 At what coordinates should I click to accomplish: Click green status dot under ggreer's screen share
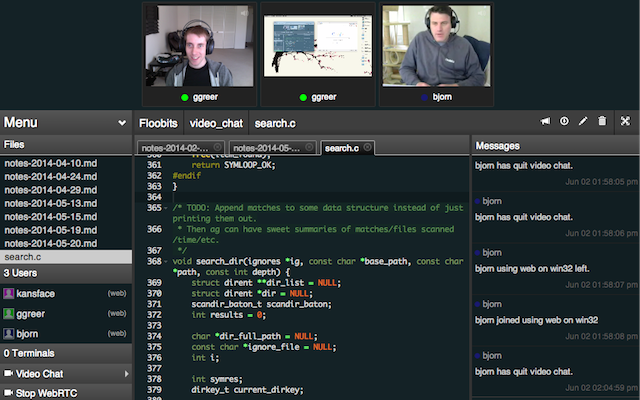(303, 97)
